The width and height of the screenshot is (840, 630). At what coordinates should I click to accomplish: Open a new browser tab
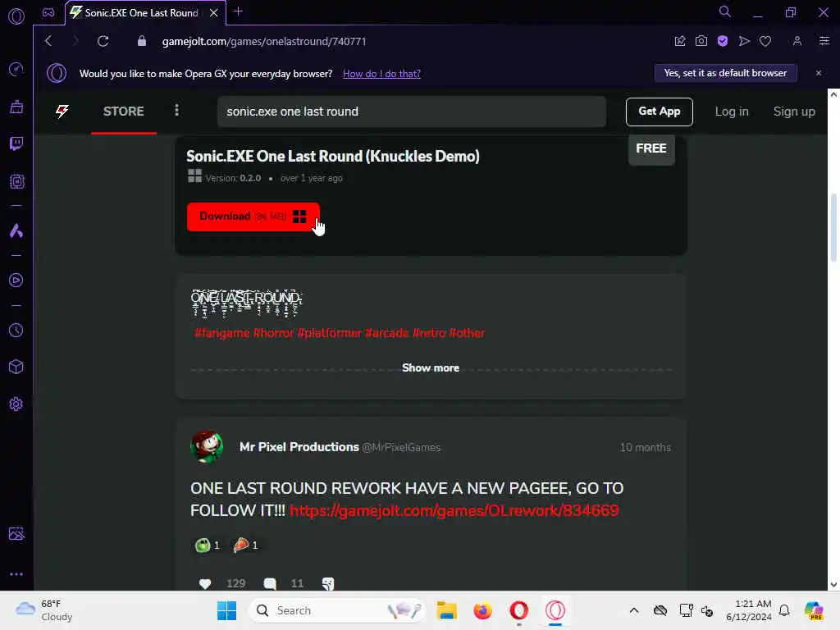(239, 11)
